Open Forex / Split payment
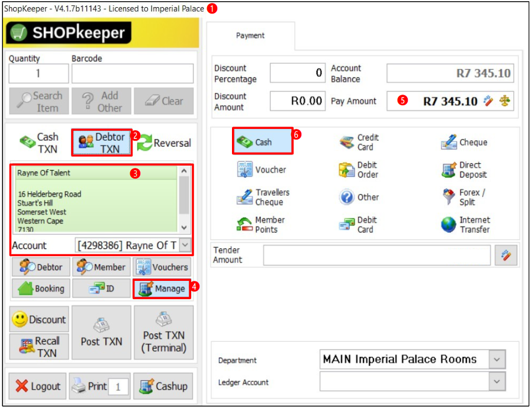532x408 pixels. tap(464, 197)
